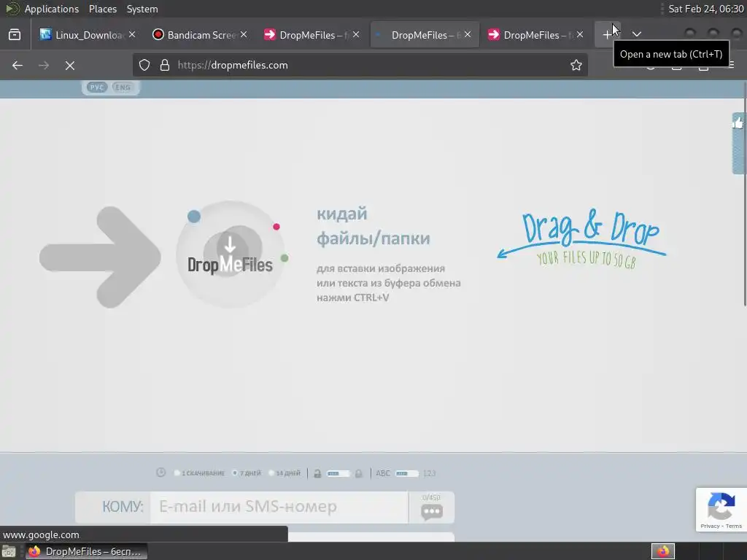Click the кидай файлы/папки heading
The height and width of the screenshot is (560, 747).
pyautogui.click(x=373, y=226)
